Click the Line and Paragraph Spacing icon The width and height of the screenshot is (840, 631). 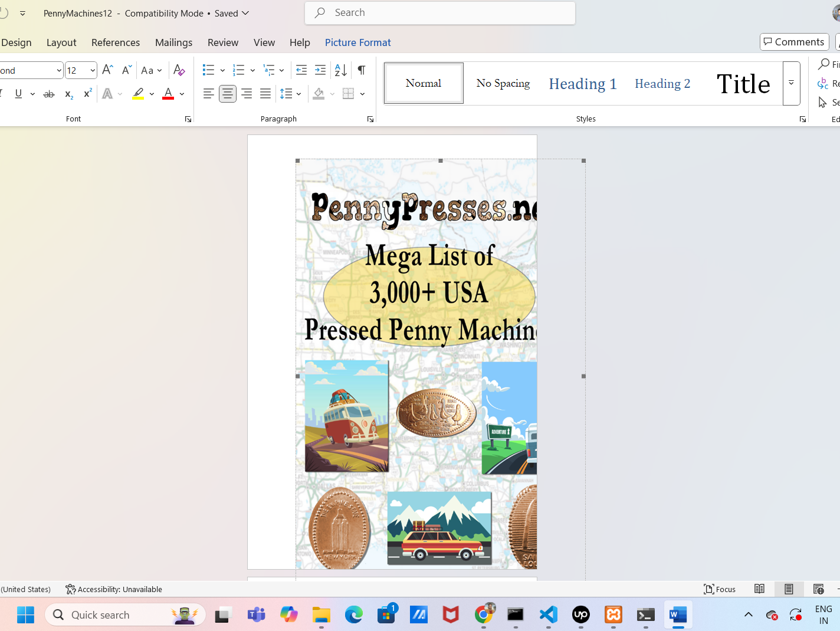click(x=286, y=94)
